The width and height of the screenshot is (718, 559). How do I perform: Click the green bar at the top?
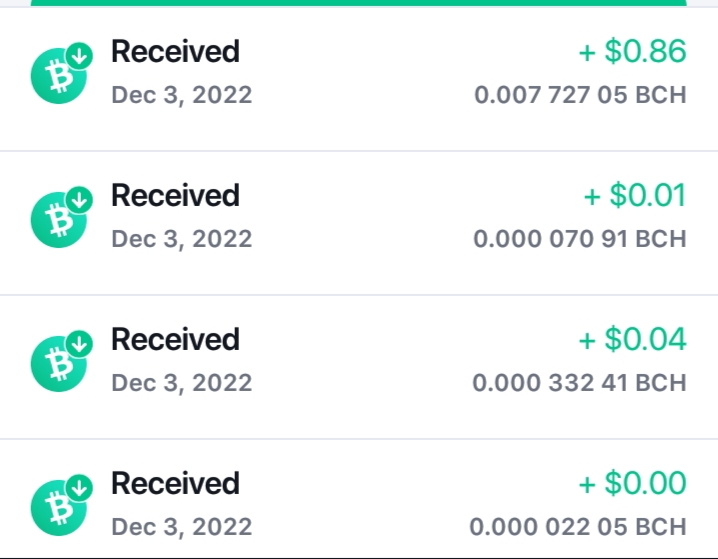(x=359, y=3)
